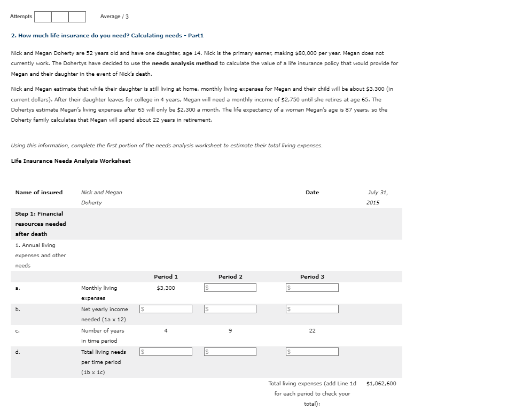The height and width of the screenshot is (420, 531).
Task: Click the Period 3 total living needs field
Action: tap(312, 351)
